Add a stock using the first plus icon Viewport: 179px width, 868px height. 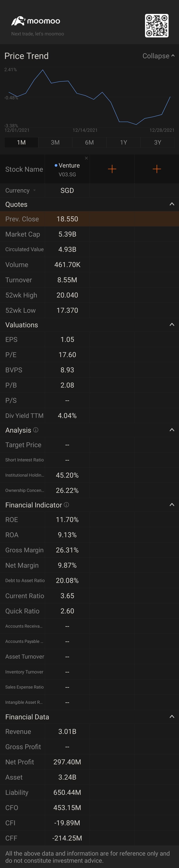(112, 169)
